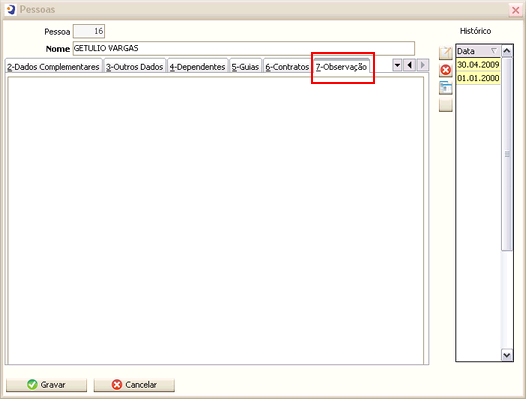Viewport: 526px width, 399px height.
Task: Close the Pessoas window
Action: pos(516,10)
